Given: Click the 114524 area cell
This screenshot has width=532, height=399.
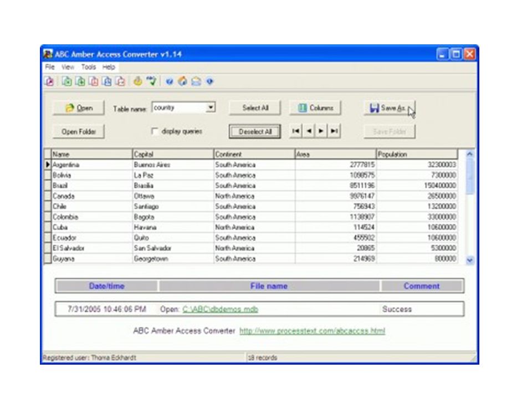Looking at the screenshot, I should click(336, 227).
